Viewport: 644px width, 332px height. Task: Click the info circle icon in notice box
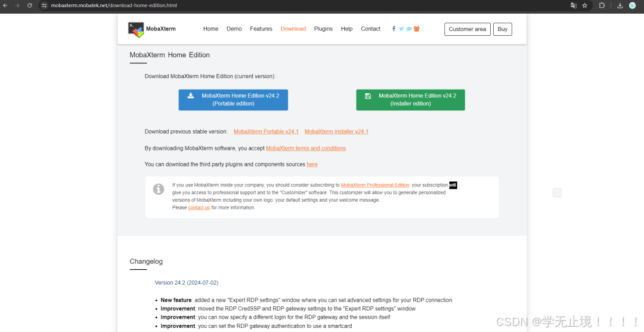tap(159, 189)
